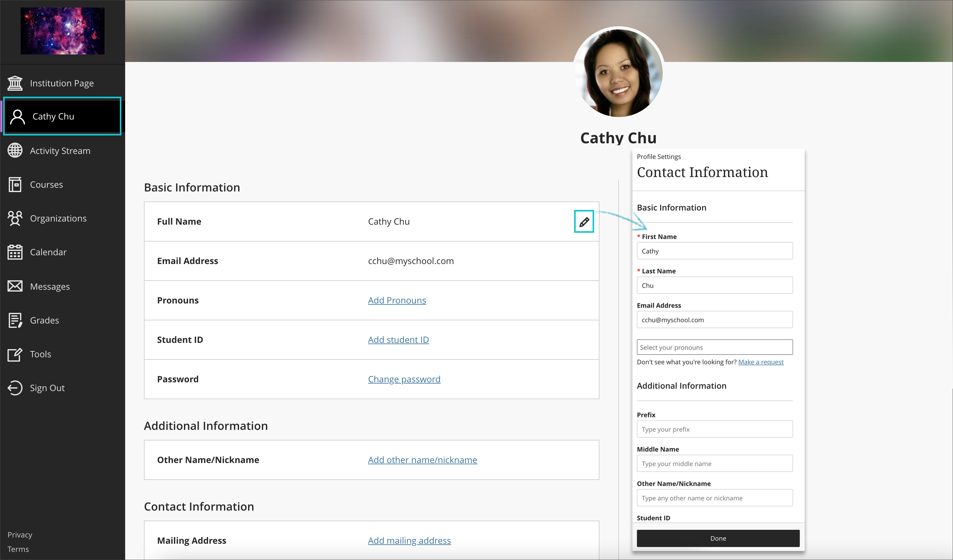Viewport: 953px width, 560px height.
Task: Click the Activity Stream globe icon
Action: [15, 150]
